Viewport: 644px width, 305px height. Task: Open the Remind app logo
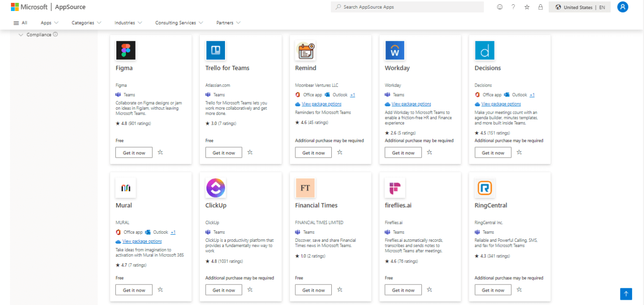coord(305,50)
